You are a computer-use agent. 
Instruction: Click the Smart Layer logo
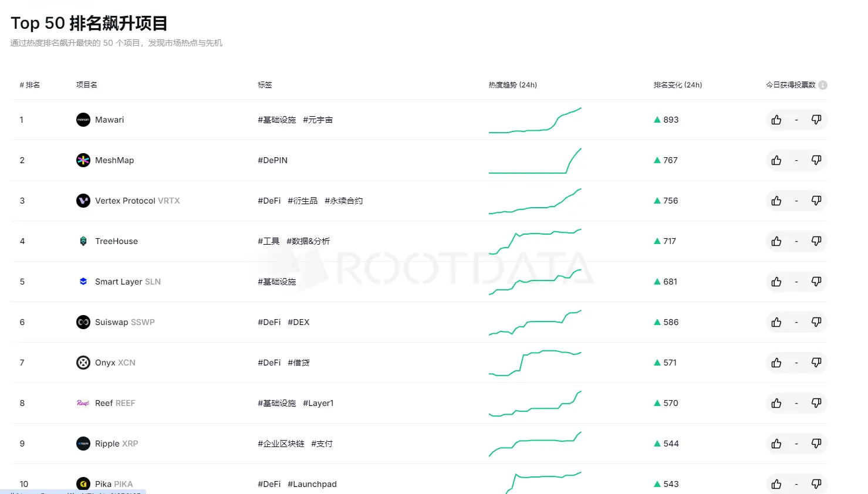click(83, 281)
